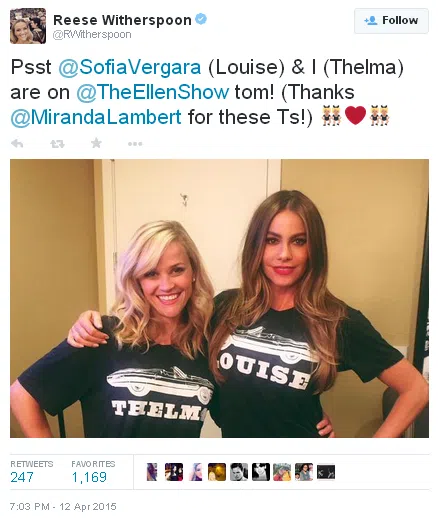Click the first favoriter avatar thumbnail

pyautogui.click(x=152, y=472)
